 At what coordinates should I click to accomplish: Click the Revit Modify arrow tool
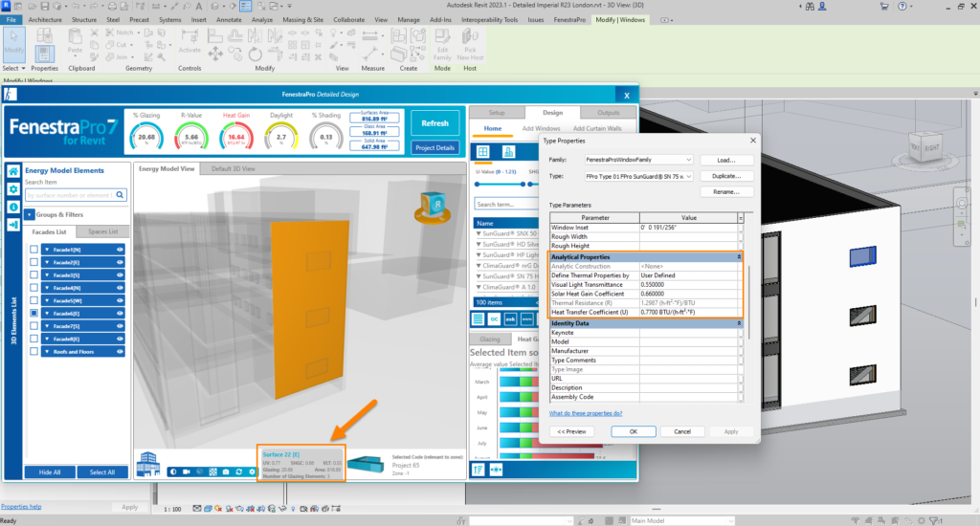(13, 42)
